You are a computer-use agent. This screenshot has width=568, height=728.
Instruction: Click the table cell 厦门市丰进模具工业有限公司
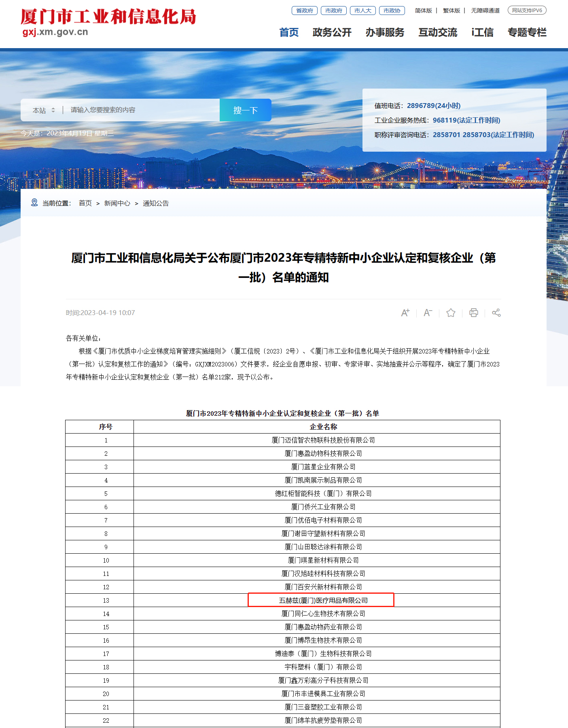coord(317,694)
